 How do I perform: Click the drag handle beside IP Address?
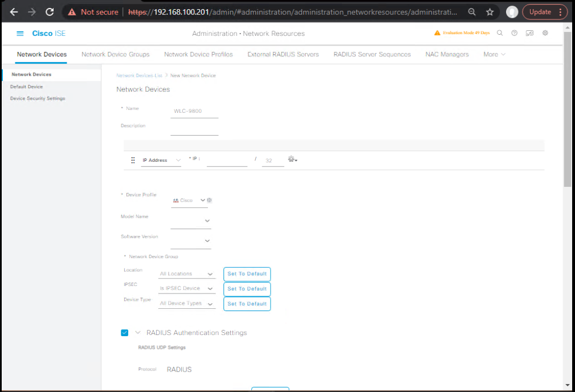pyautogui.click(x=133, y=160)
